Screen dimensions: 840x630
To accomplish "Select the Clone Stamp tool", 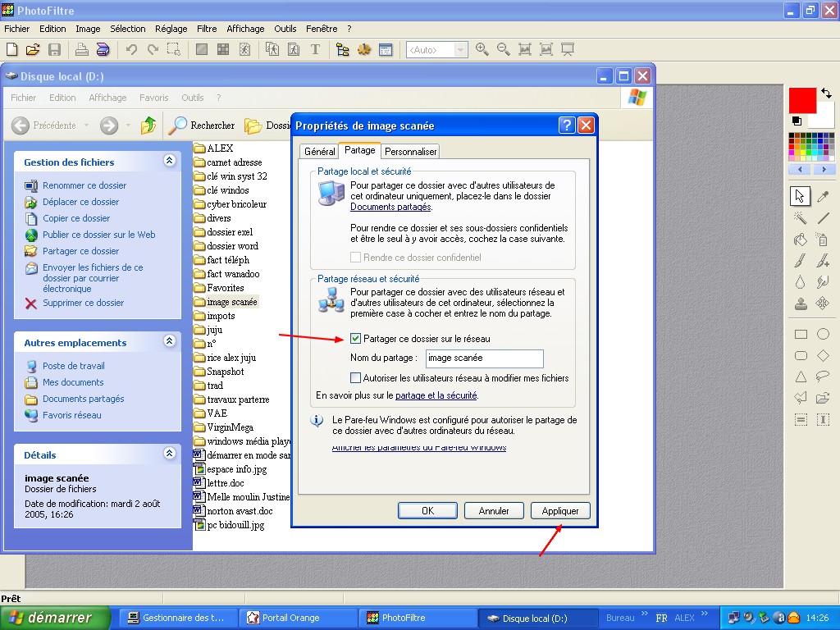I will click(x=801, y=304).
